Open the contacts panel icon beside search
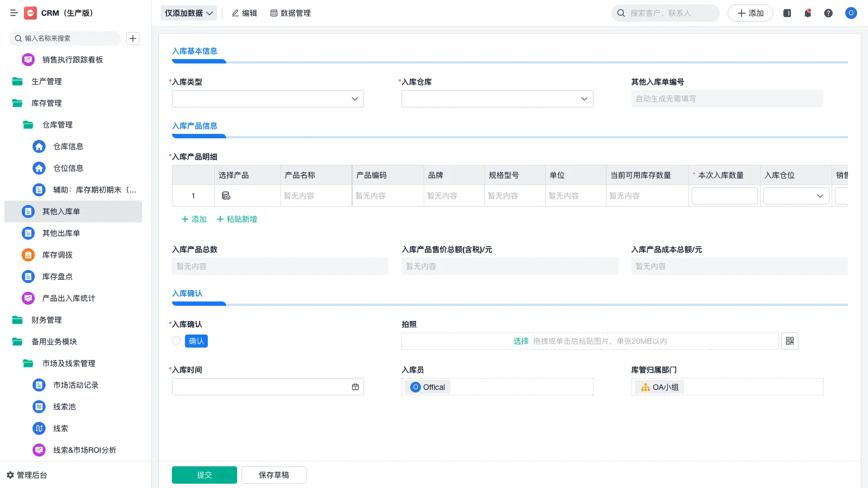 point(787,13)
